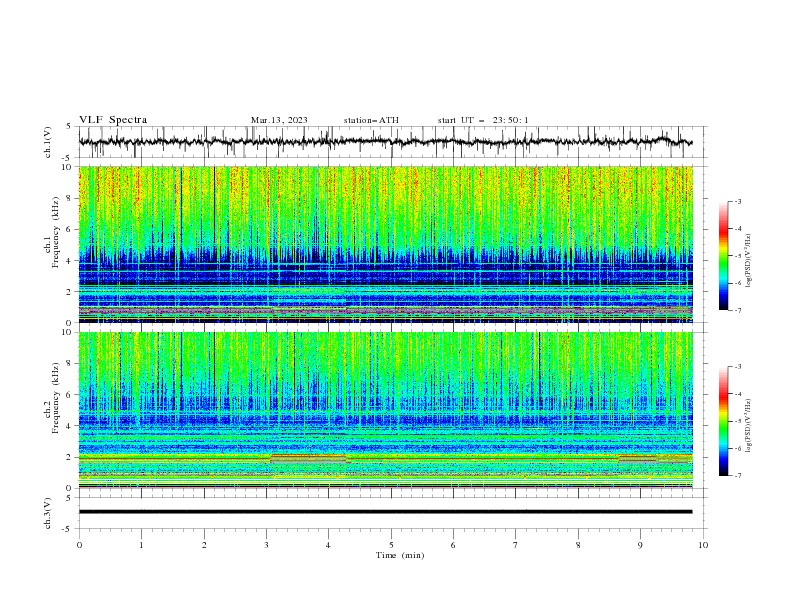Click the dark blue 3 kHz band in ch.1
792x612 pixels.
click(385, 276)
